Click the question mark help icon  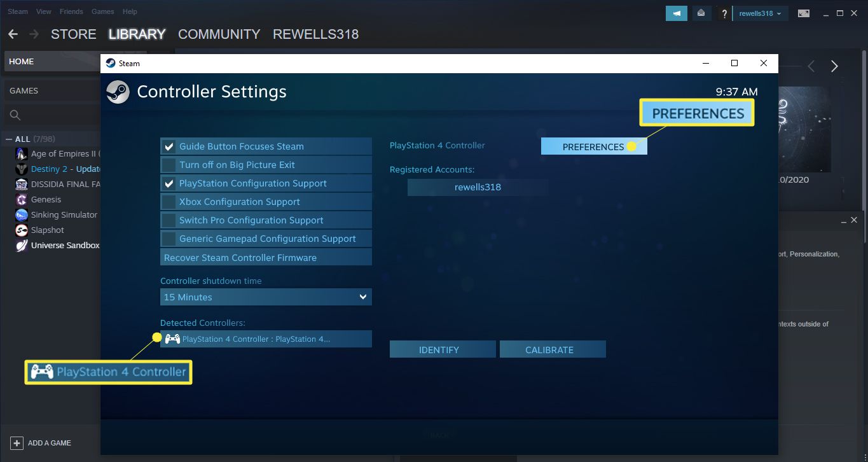click(724, 13)
